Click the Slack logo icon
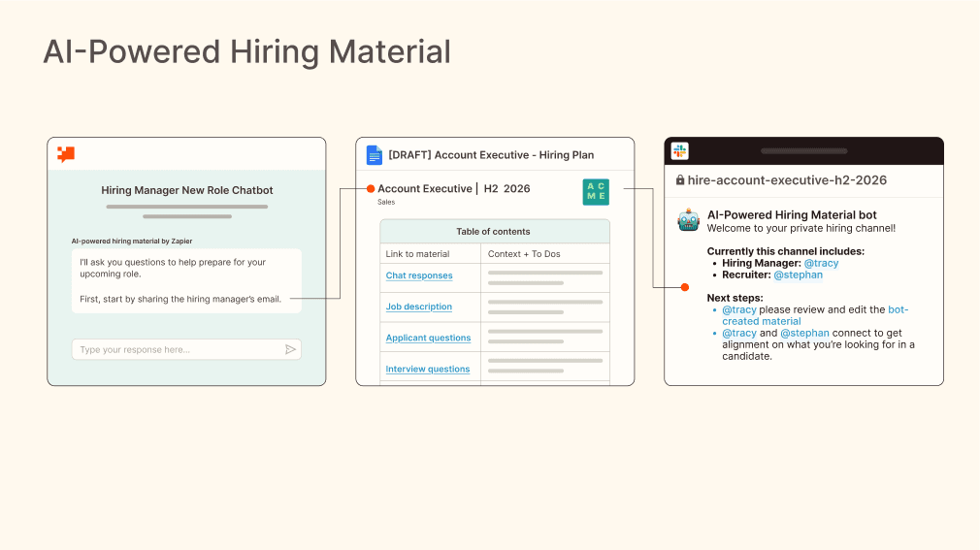This screenshot has width=980, height=550. pyautogui.click(x=680, y=151)
